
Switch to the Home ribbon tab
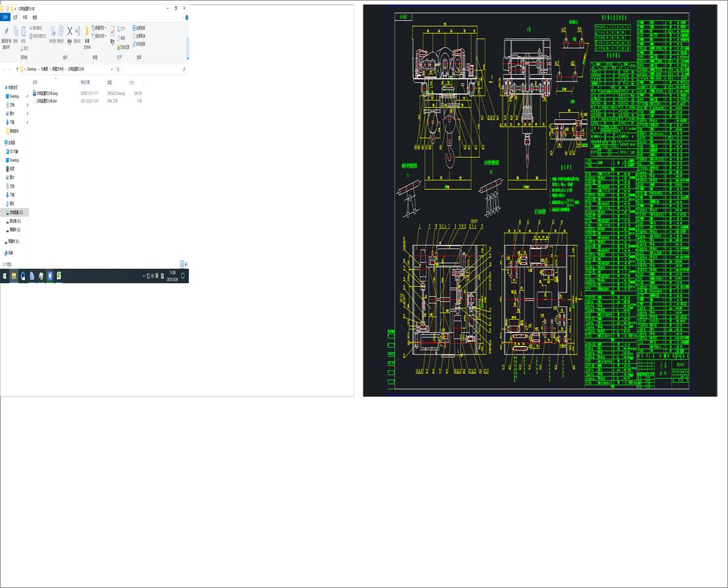(15, 17)
